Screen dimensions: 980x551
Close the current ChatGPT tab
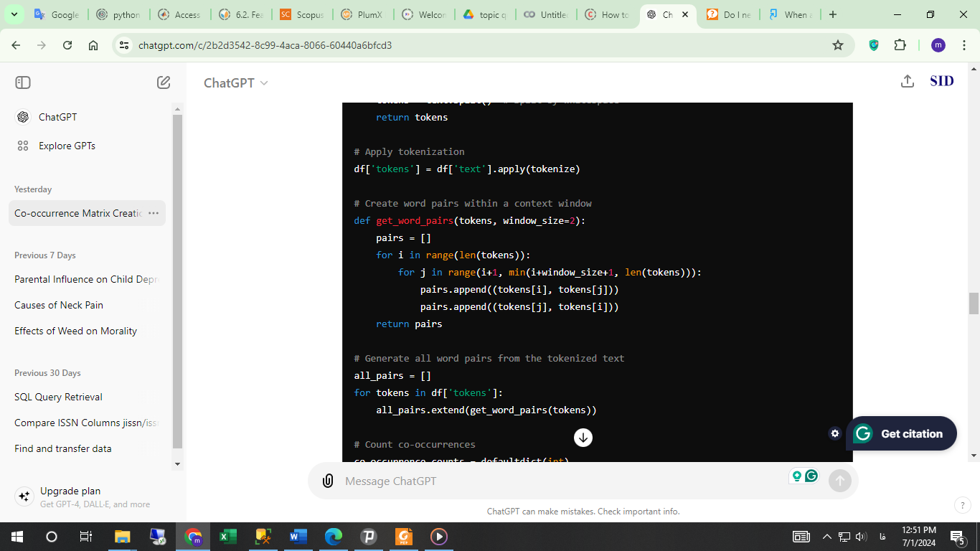pyautogui.click(x=686, y=14)
